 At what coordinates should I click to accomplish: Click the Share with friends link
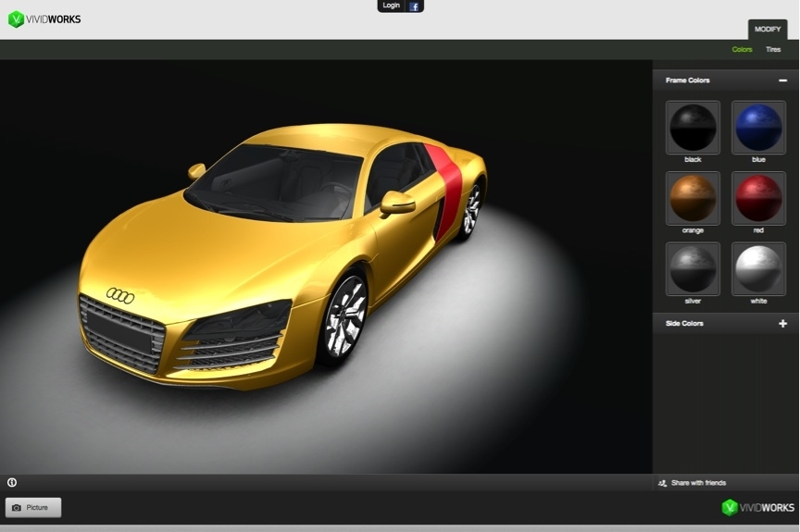coord(698,483)
